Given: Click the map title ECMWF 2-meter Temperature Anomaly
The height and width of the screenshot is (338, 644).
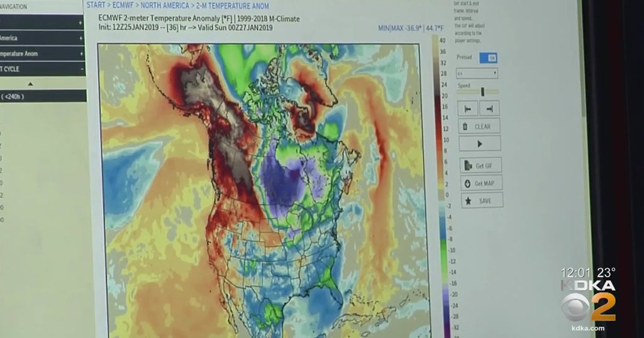Looking at the screenshot, I should pyautogui.click(x=199, y=19).
